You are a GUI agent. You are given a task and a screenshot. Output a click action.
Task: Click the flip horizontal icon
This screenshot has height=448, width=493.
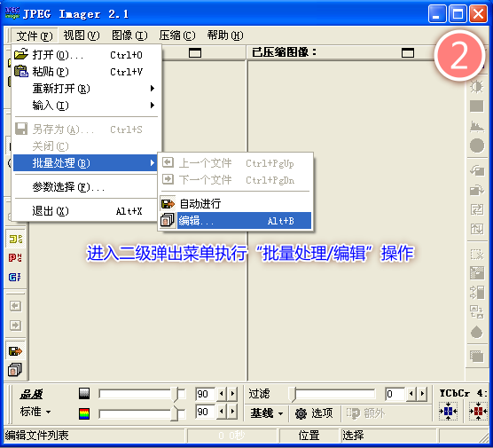tap(477, 209)
